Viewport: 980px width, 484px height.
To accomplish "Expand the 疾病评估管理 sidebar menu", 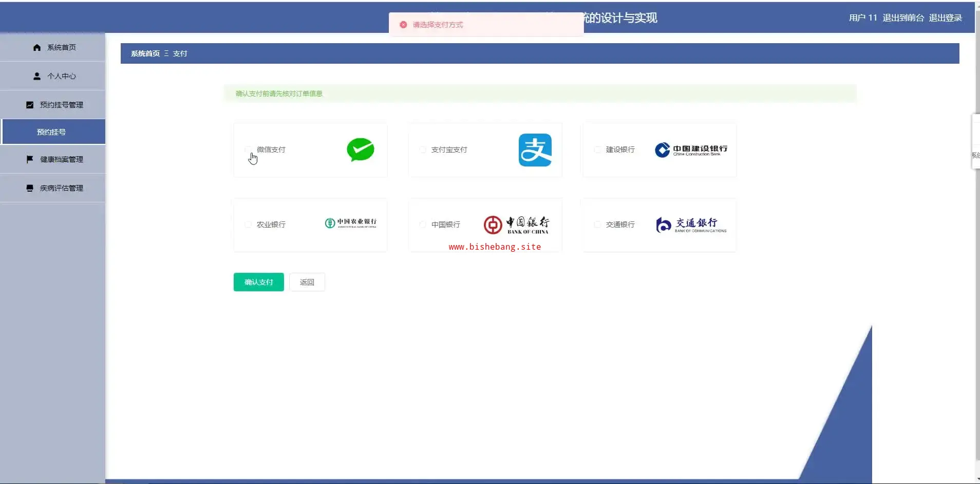I will (52, 188).
